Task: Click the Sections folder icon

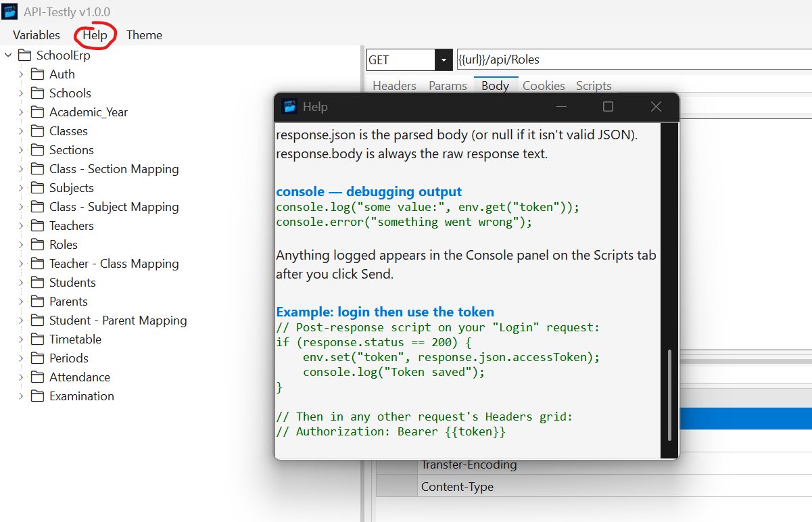Action: [38, 149]
